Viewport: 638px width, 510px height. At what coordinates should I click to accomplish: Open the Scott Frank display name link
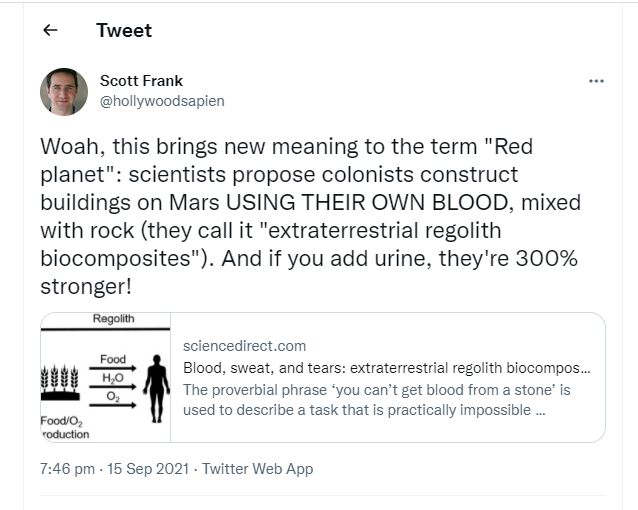141,80
